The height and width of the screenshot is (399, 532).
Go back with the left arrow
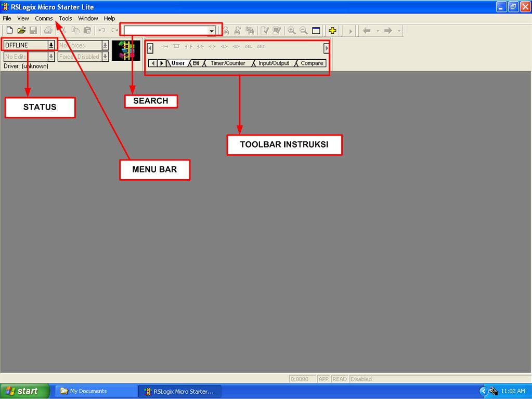click(367, 31)
